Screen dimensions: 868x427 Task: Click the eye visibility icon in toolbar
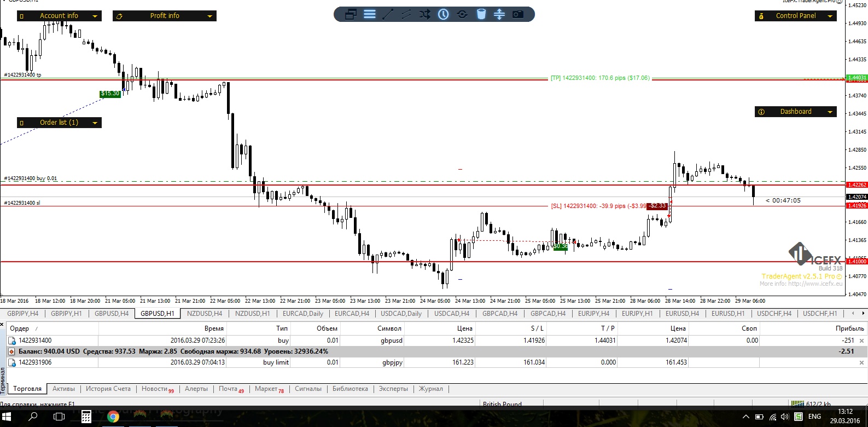462,14
